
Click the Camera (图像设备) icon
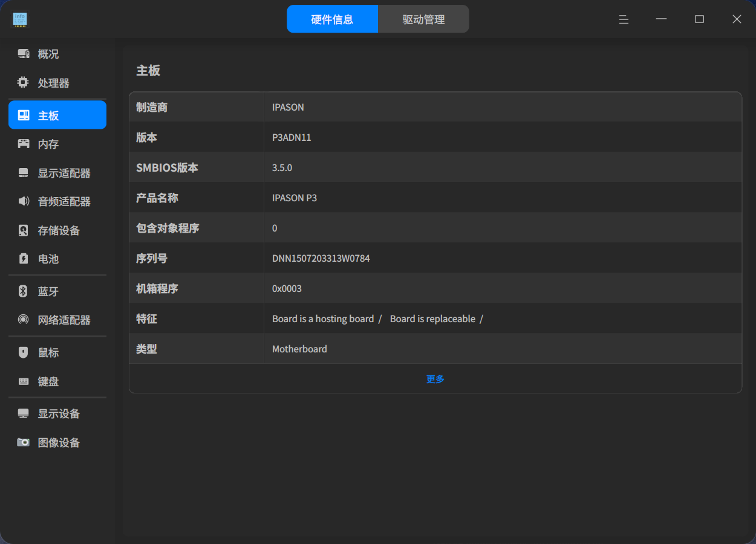coord(24,442)
